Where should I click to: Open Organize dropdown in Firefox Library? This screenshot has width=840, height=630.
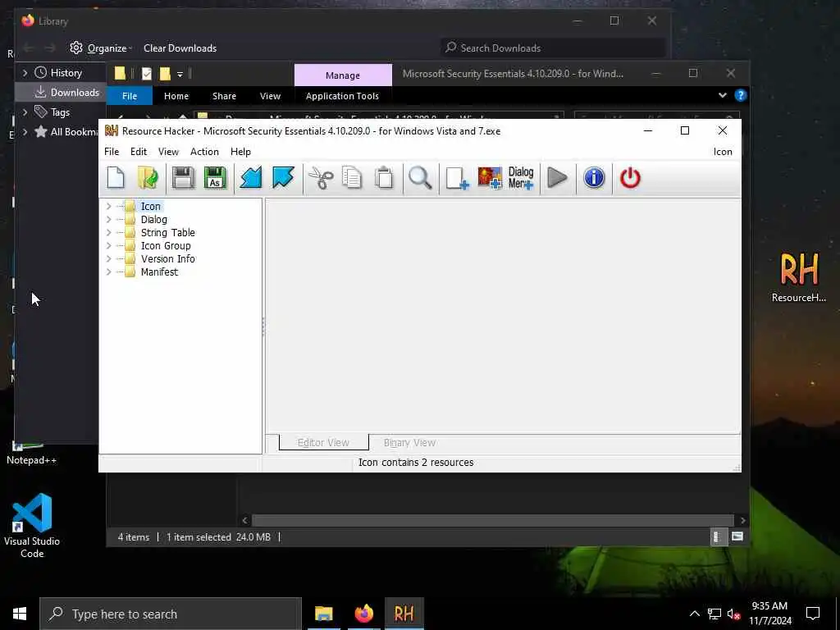(x=101, y=48)
